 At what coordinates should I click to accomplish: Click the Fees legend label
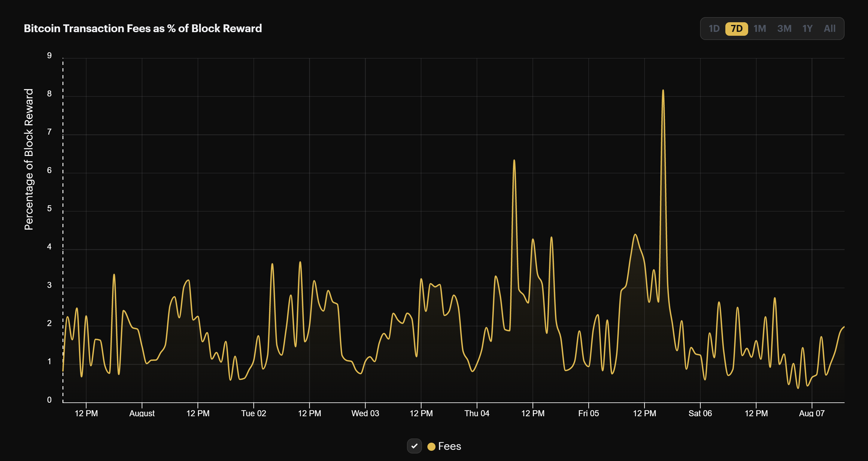coord(450,446)
